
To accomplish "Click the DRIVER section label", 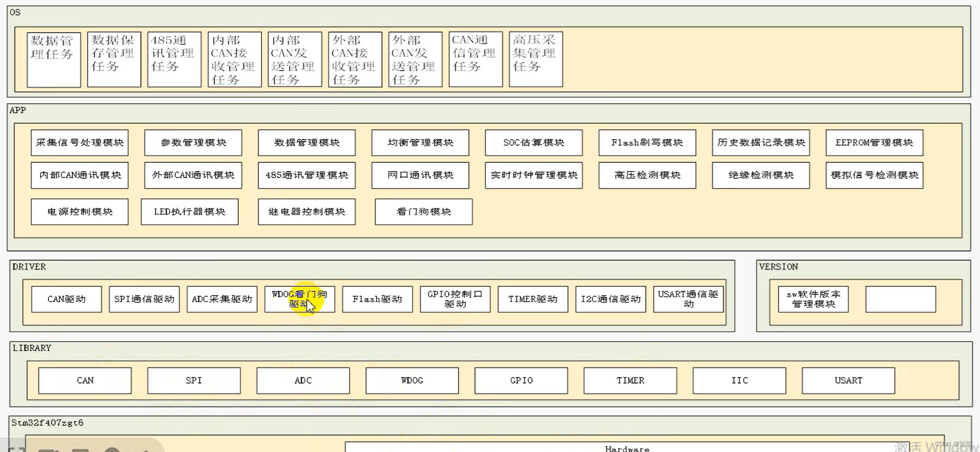I will pyautogui.click(x=29, y=267).
